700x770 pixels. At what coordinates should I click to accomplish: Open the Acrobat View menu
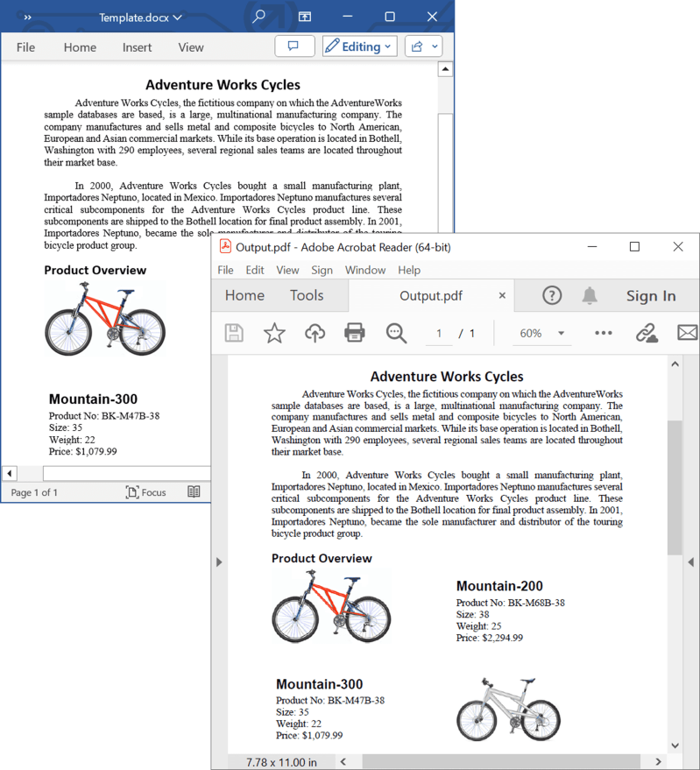point(287,270)
